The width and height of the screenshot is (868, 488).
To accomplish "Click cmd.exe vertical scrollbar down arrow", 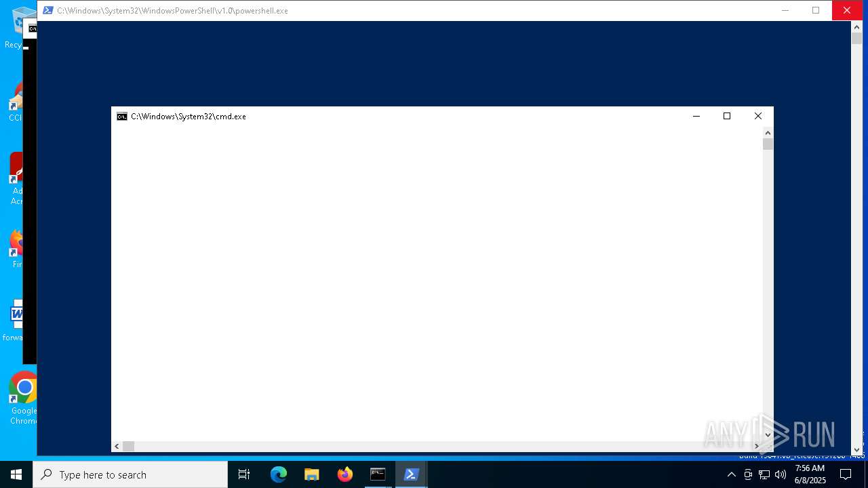I will [768, 435].
